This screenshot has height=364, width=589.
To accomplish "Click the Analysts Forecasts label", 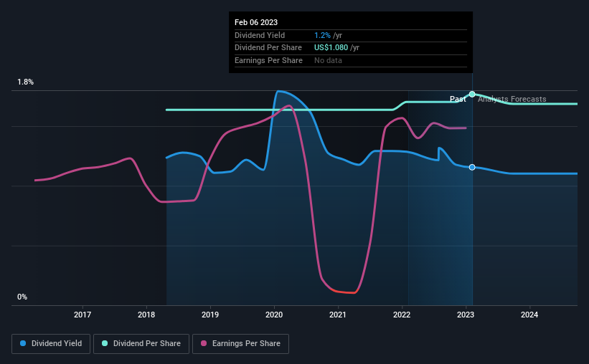I will tap(512, 99).
